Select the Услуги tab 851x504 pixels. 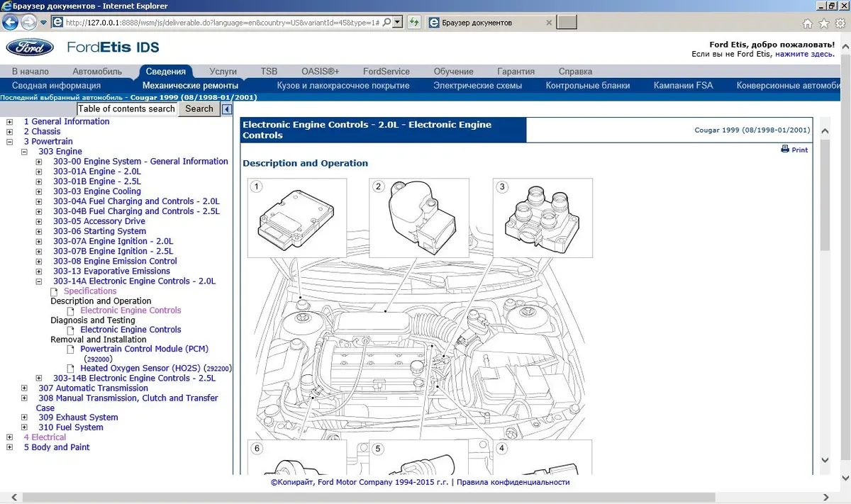click(x=223, y=72)
